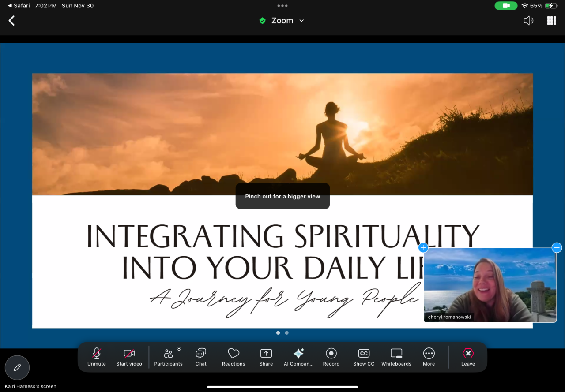
Task: Minimize cheryl romanowski's video with minus icon
Action: tap(557, 248)
